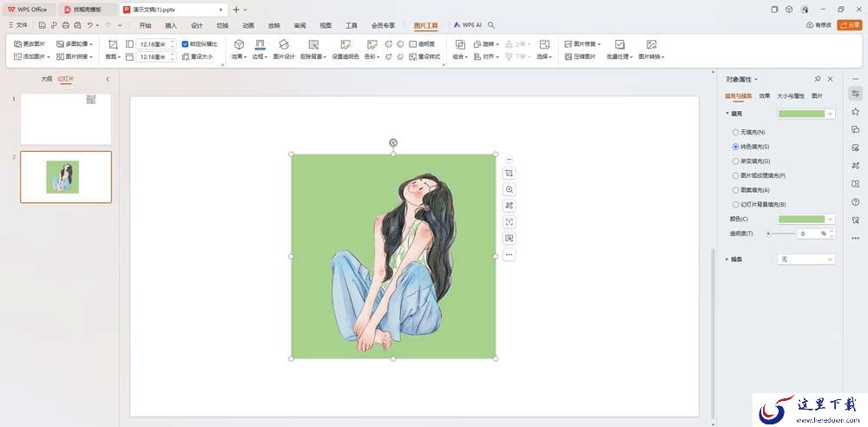Pin the 对象属性 panel
Screen dimensions: 868x427
click(x=818, y=79)
